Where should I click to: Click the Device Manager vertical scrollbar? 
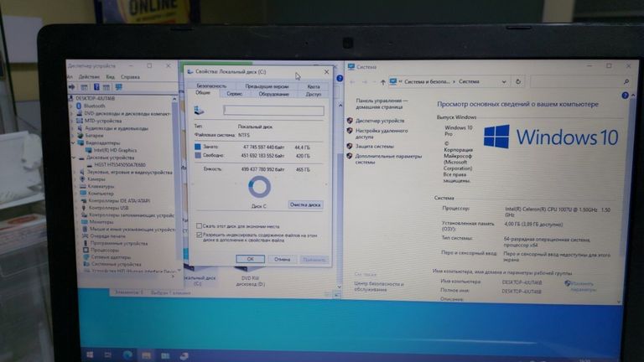[x=174, y=183]
